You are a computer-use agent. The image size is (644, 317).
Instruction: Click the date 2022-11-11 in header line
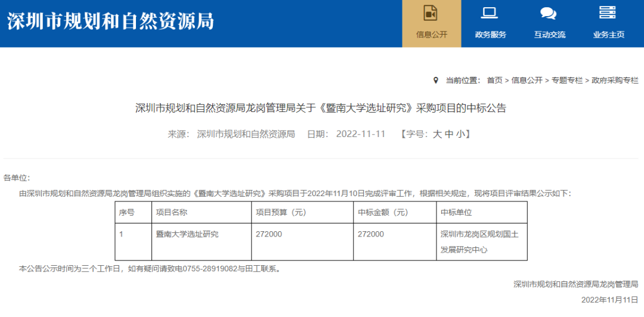click(x=361, y=134)
